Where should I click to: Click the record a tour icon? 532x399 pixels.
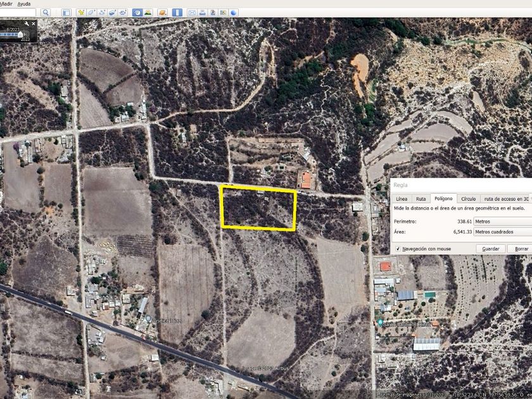click(x=123, y=13)
